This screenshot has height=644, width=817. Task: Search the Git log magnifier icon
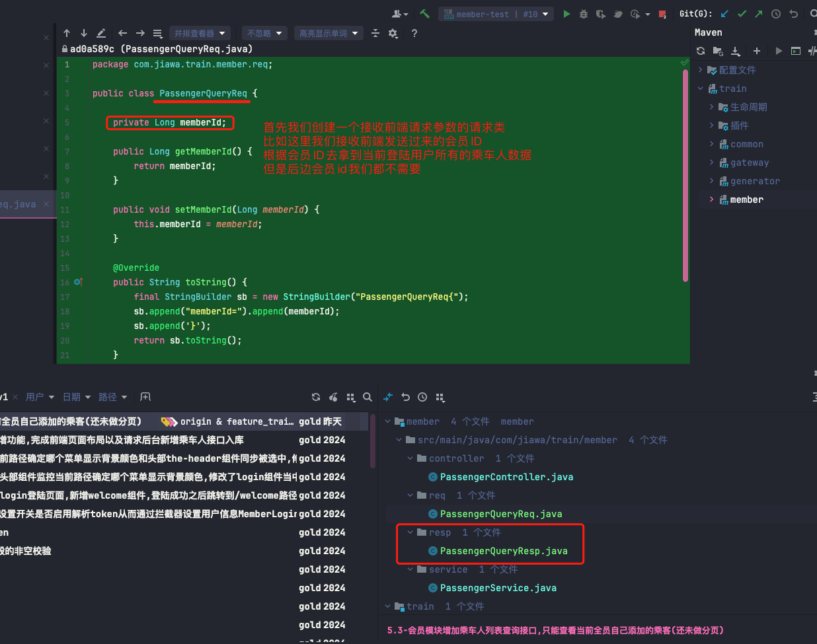(368, 397)
